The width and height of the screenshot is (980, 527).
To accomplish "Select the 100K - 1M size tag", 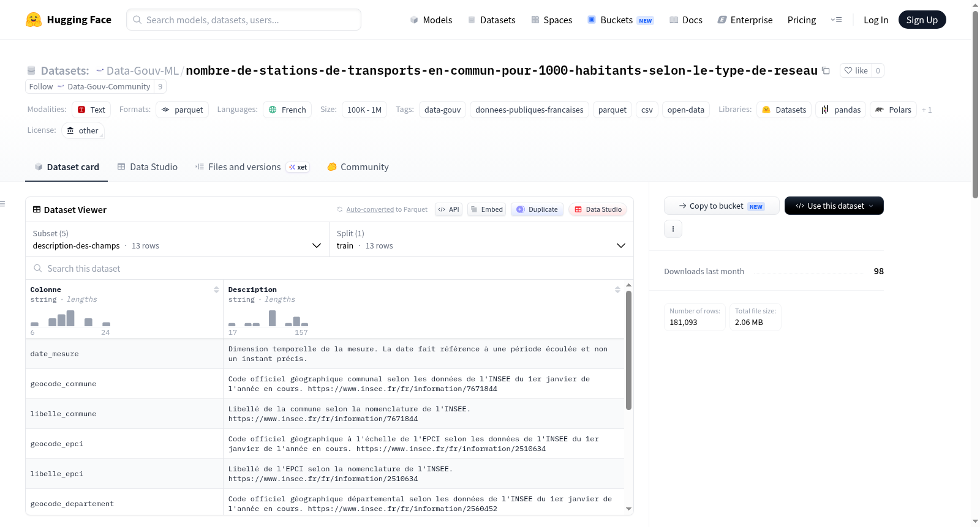I will pos(364,110).
